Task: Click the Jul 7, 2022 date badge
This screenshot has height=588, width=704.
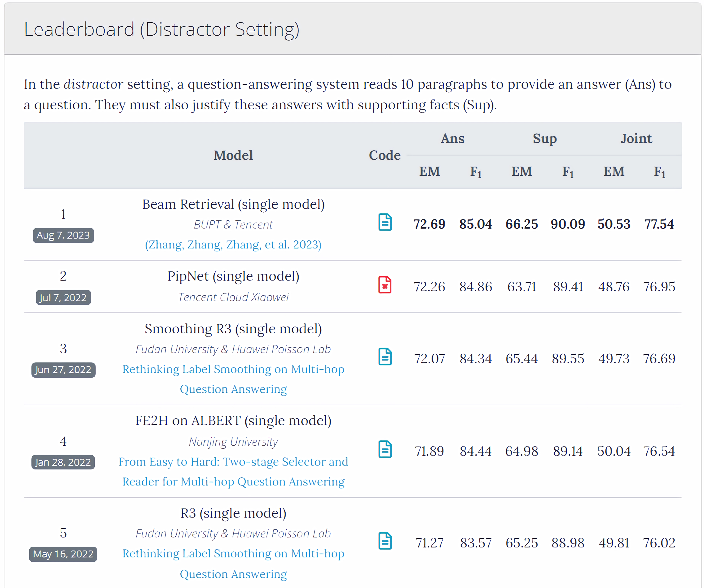Action: [x=63, y=297]
